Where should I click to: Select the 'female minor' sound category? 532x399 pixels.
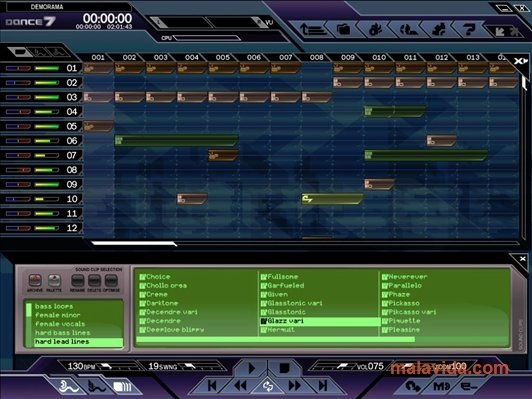coord(58,315)
